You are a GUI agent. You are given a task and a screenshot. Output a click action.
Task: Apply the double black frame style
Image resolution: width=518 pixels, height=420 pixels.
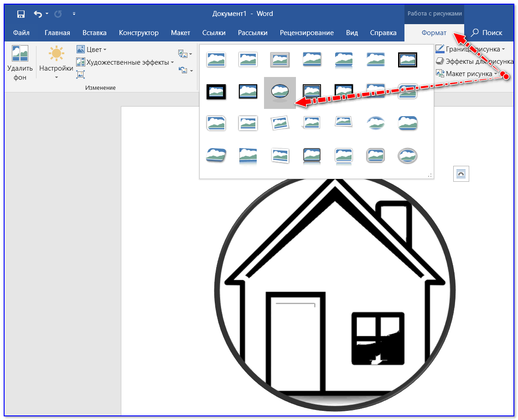(x=407, y=60)
